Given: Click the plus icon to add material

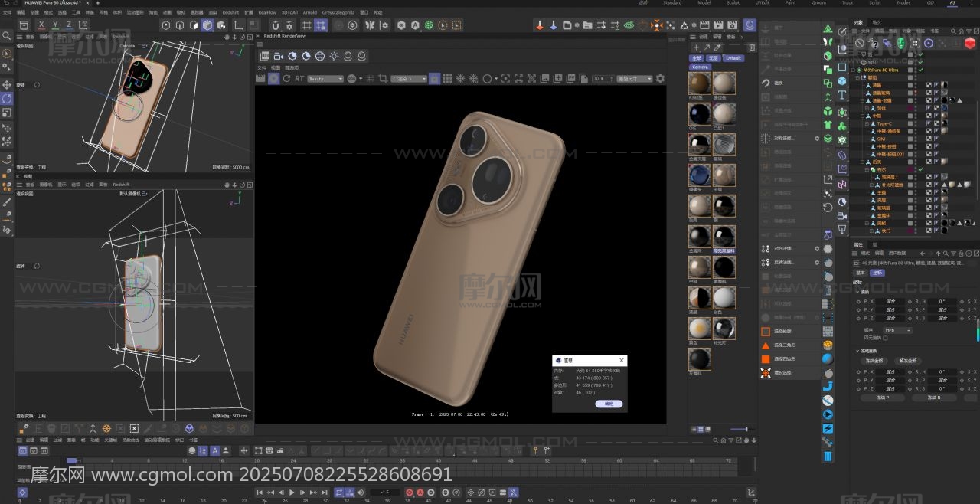Looking at the screenshot, I should [x=696, y=47].
